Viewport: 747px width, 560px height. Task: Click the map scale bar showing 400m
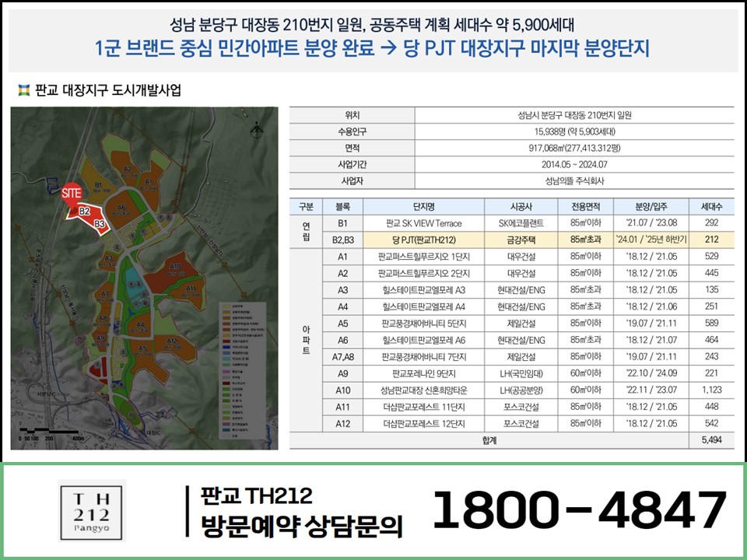pyautogui.click(x=51, y=436)
